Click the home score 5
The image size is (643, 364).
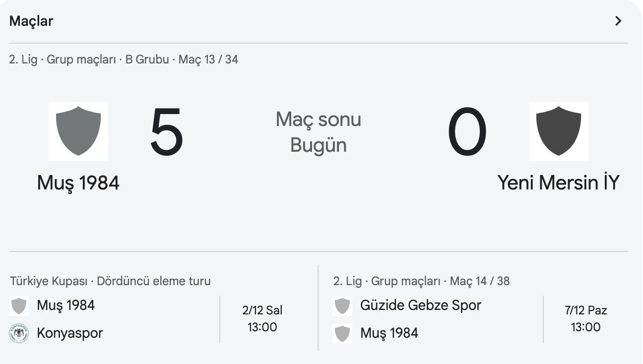(167, 132)
